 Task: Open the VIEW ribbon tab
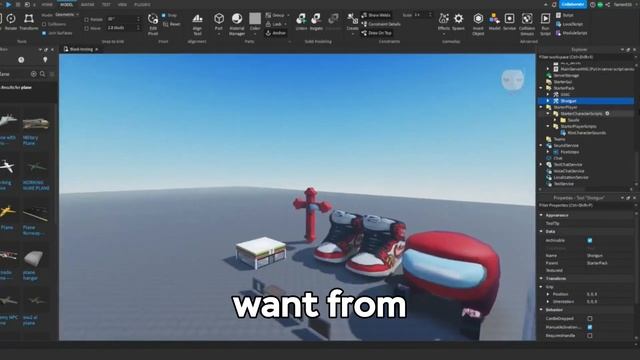(x=122, y=4)
